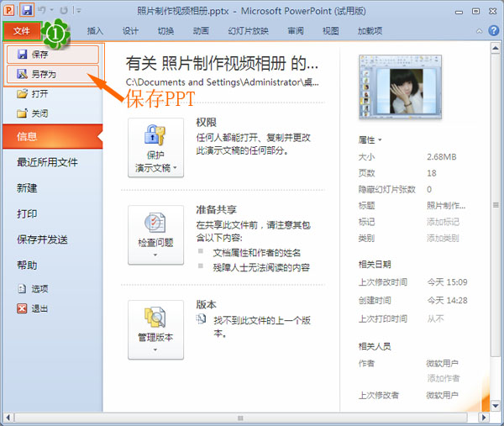Image resolution: width=504 pixels, height=426 pixels.
Task: Collapse the ribbon with the caret icon
Action: 479,31
